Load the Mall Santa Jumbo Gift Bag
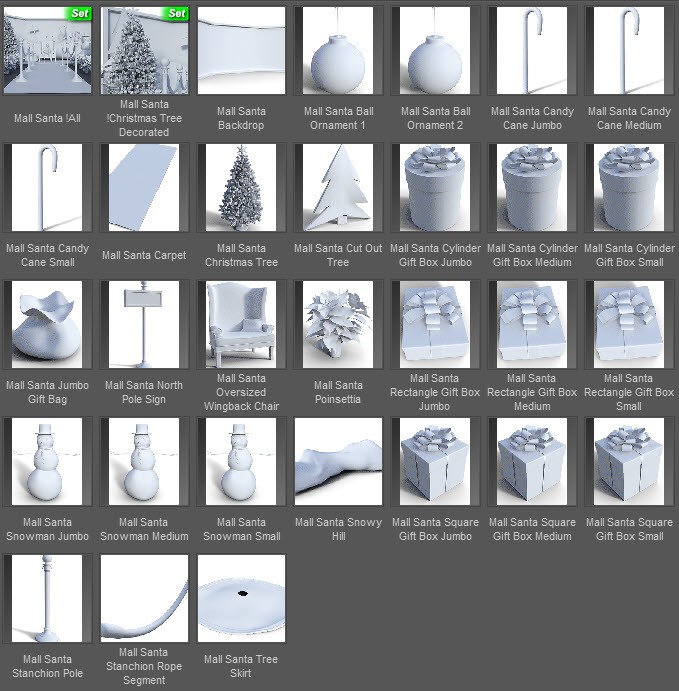679x691 pixels. tap(47, 324)
